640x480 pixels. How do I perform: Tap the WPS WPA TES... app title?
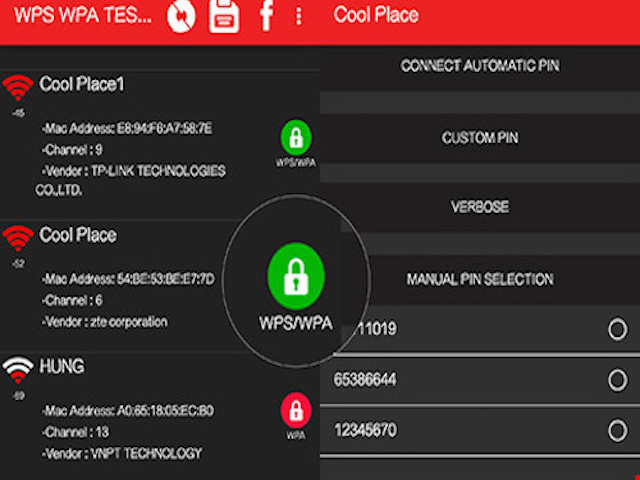click(83, 16)
